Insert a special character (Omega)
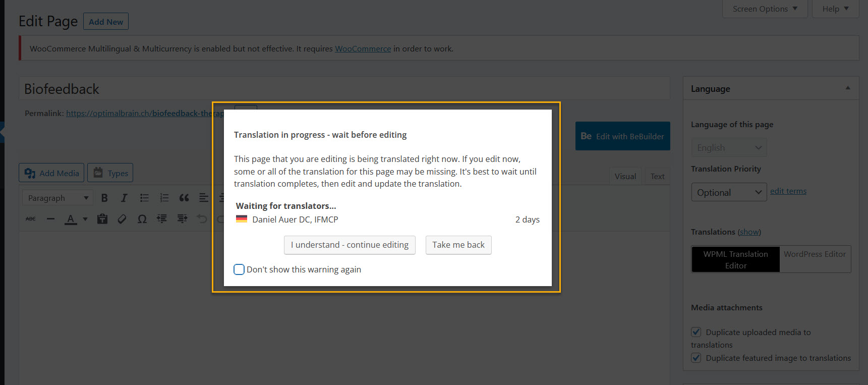Image resolution: width=868 pixels, height=385 pixels. pyautogui.click(x=142, y=218)
